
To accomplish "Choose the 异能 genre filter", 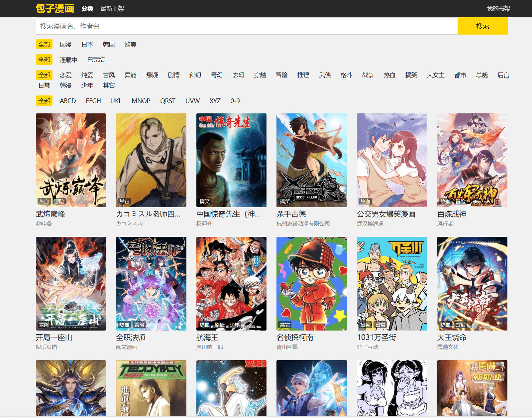I will coord(131,75).
